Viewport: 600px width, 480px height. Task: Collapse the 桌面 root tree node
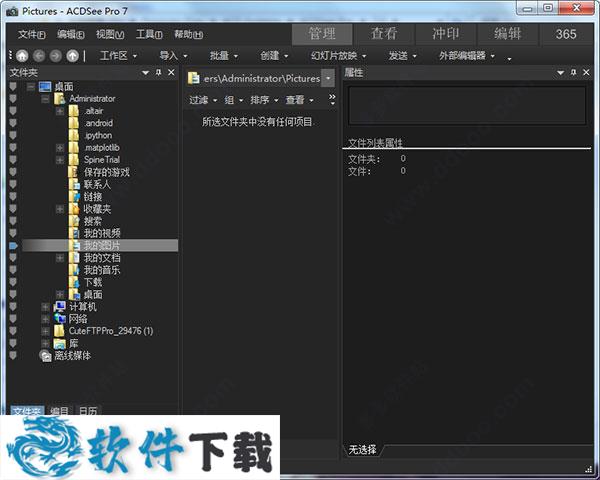31,87
